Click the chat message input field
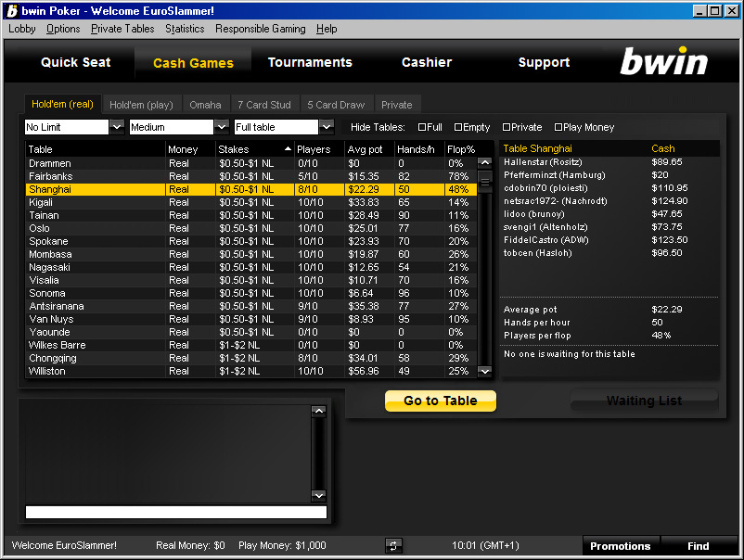The width and height of the screenshot is (744, 560). (x=176, y=512)
